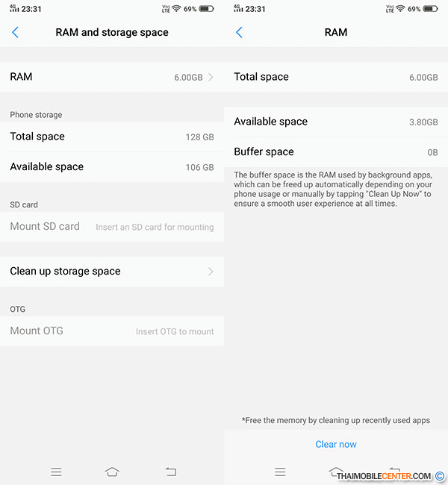
Task: Tap the Buffer space row
Action: (336, 152)
